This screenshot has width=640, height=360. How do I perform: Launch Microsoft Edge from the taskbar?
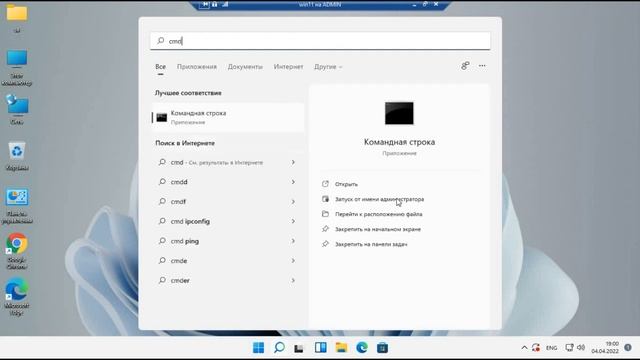coord(362,348)
